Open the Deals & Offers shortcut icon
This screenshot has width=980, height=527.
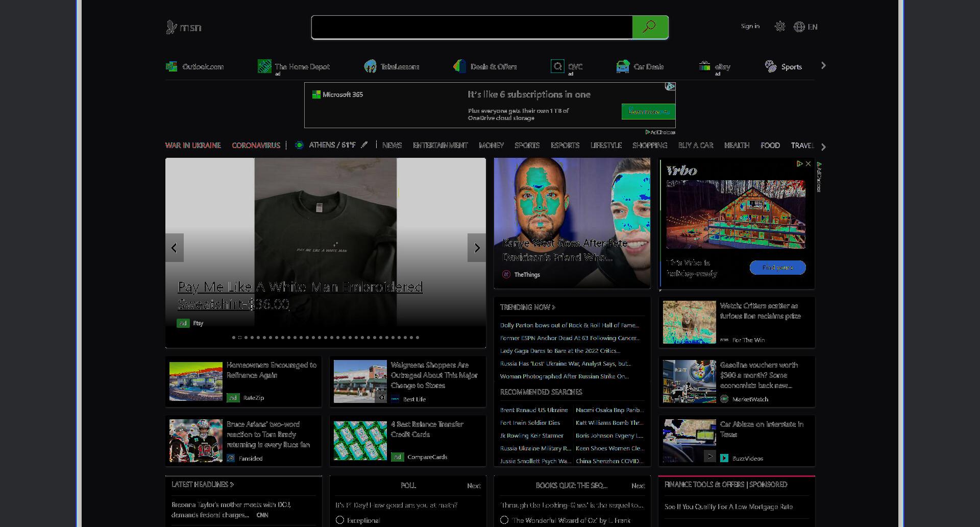click(x=459, y=66)
